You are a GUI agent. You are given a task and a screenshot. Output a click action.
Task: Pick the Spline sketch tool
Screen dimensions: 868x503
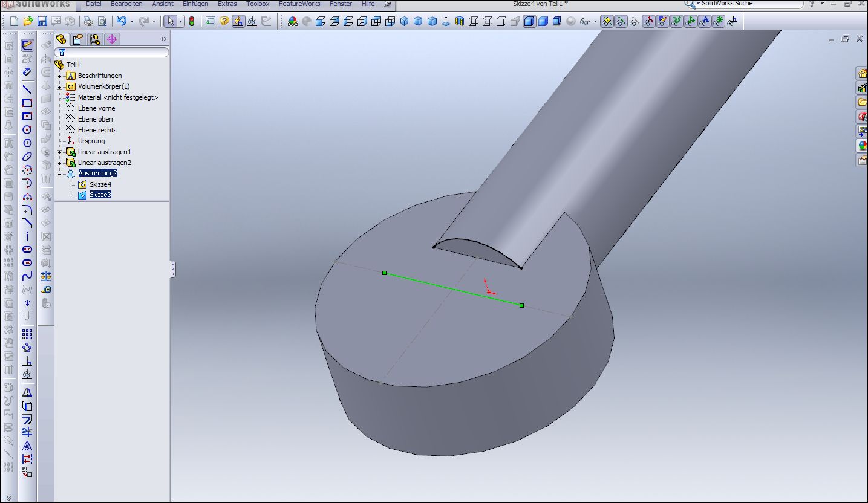tap(27, 276)
